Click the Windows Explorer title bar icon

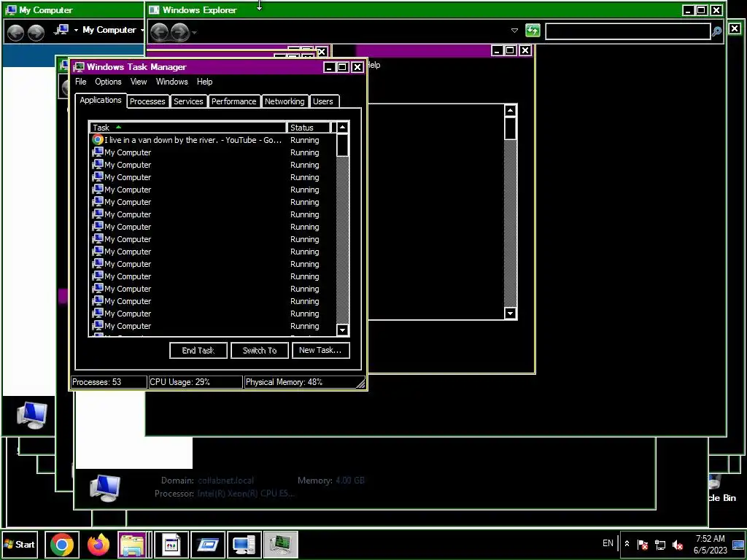154,9
